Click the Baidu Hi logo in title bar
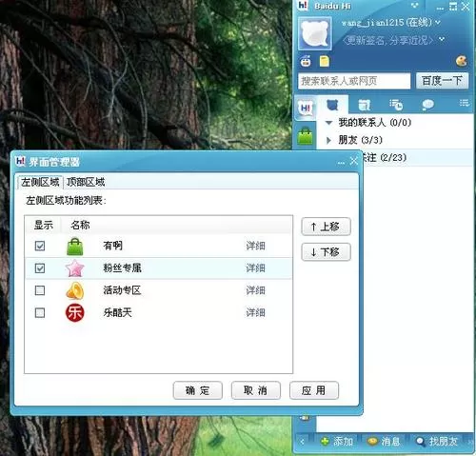The image size is (476, 456). 303,6
